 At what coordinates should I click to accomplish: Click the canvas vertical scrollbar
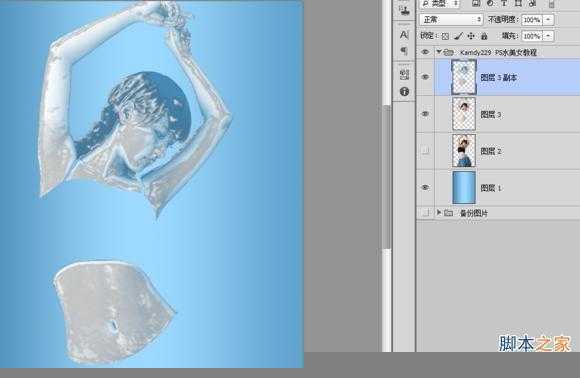(x=387, y=176)
